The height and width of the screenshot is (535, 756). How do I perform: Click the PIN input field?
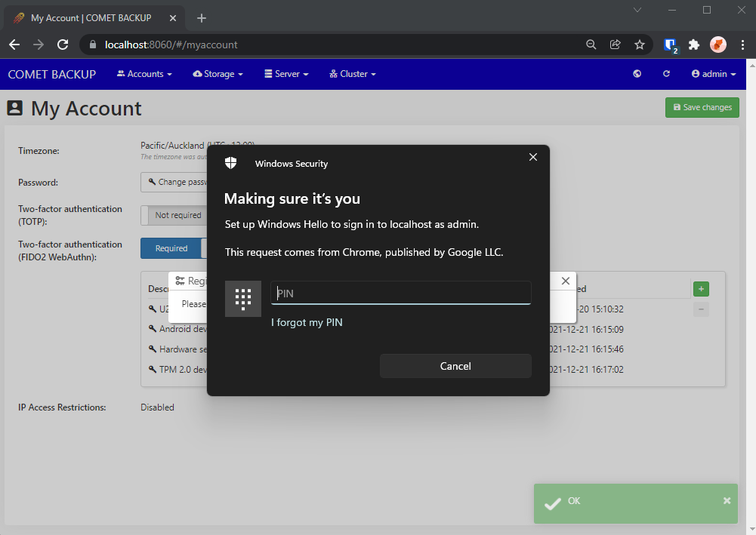pos(400,294)
